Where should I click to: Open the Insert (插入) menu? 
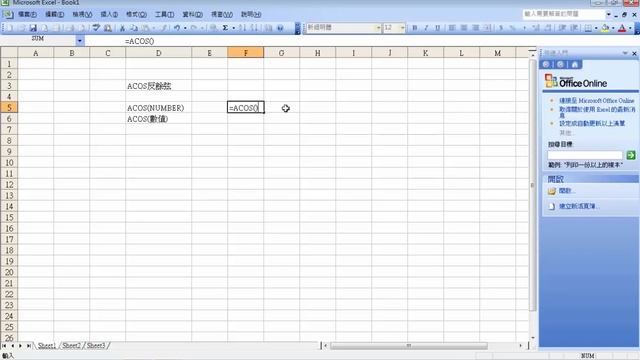[x=109, y=14]
